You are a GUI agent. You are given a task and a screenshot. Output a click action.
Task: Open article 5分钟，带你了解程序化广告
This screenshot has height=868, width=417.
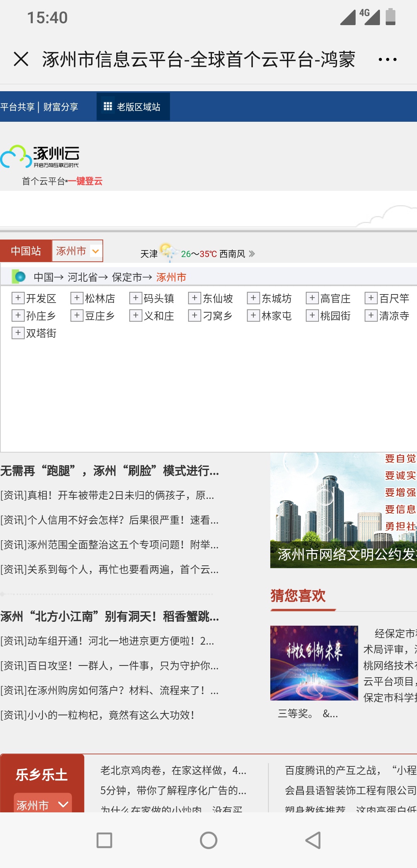click(173, 791)
